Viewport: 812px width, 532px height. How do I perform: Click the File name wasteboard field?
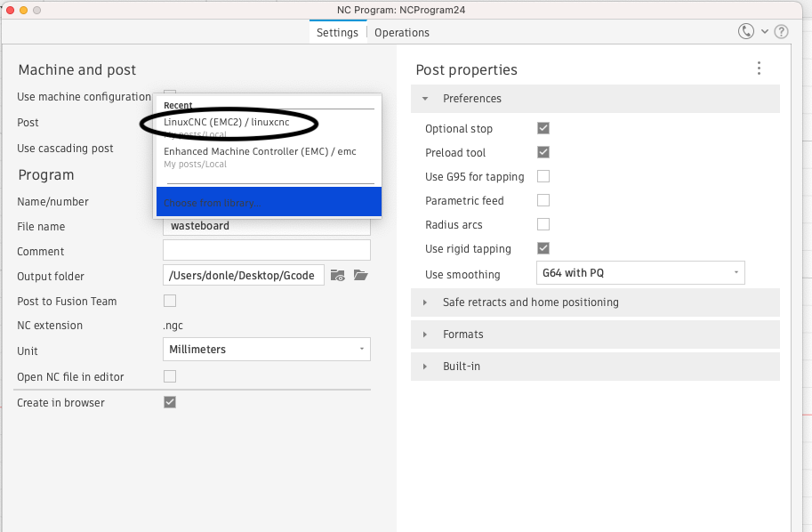coord(267,226)
